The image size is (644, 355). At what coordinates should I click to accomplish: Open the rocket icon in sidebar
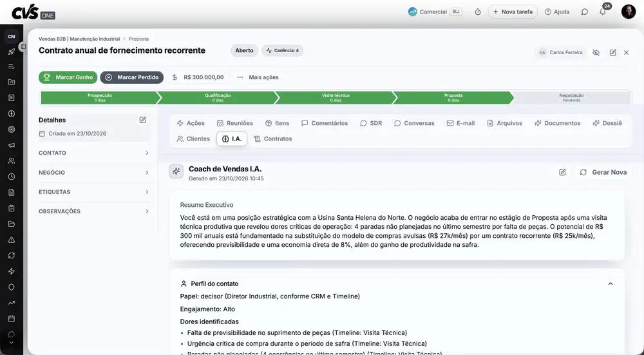point(12,52)
